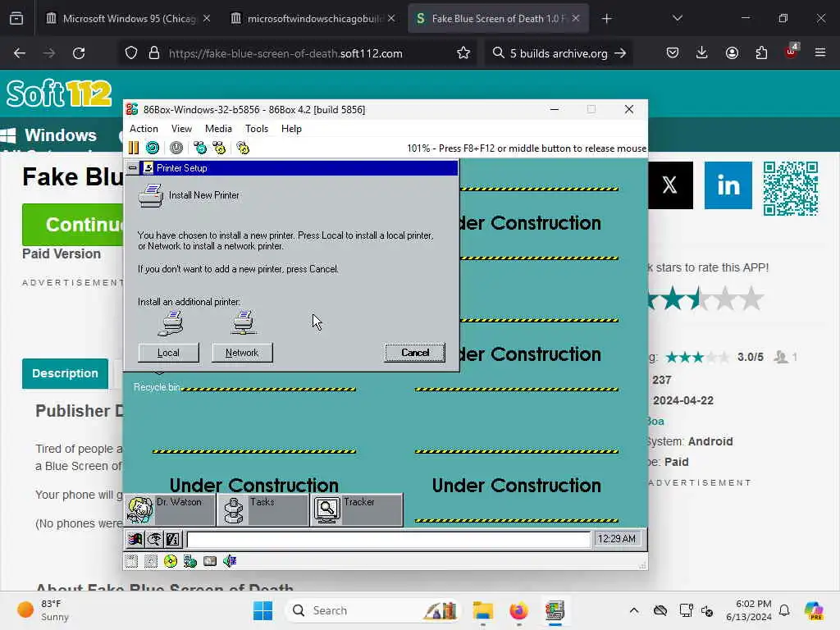Open the Tasks taskbar item
Image resolution: width=840 pixels, height=630 pixels.
pyautogui.click(x=263, y=510)
